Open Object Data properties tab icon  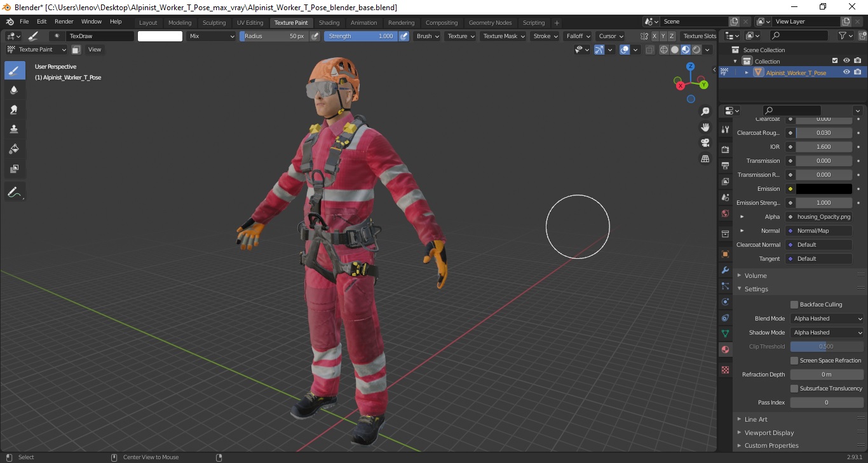(x=725, y=333)
